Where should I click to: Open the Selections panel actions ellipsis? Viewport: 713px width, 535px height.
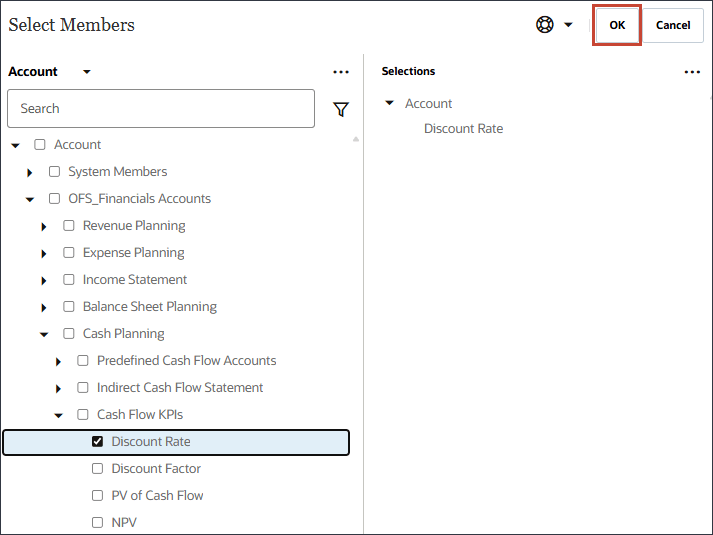tap(692, 72)
